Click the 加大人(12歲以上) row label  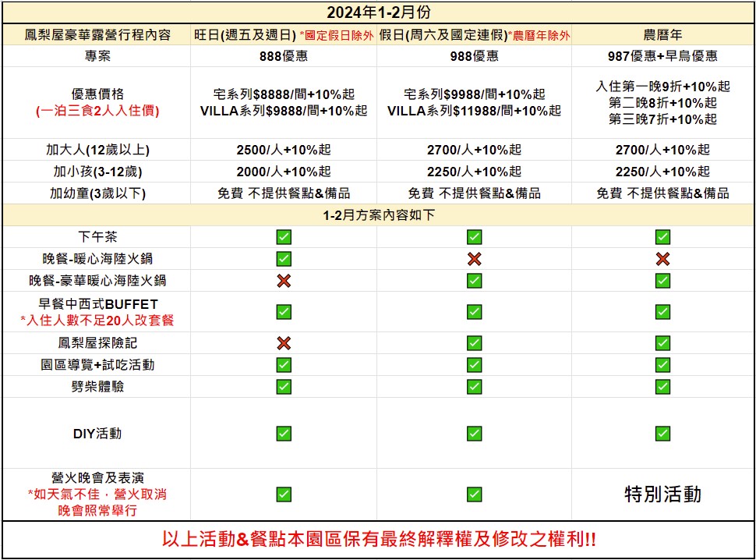tap(98, 150)
